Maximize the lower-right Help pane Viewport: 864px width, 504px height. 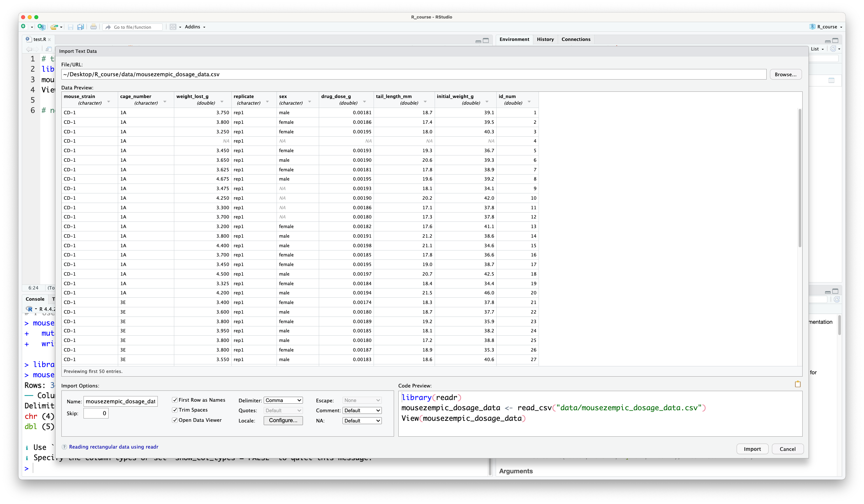pos(835,291)
